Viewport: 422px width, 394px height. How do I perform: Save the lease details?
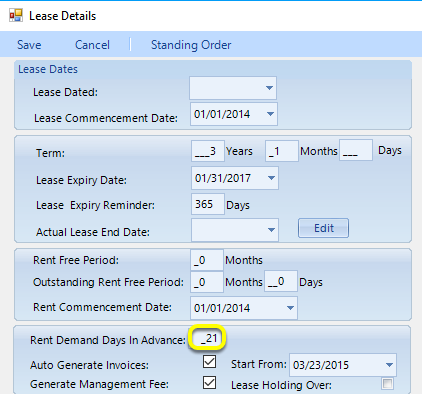coord(29,45)
